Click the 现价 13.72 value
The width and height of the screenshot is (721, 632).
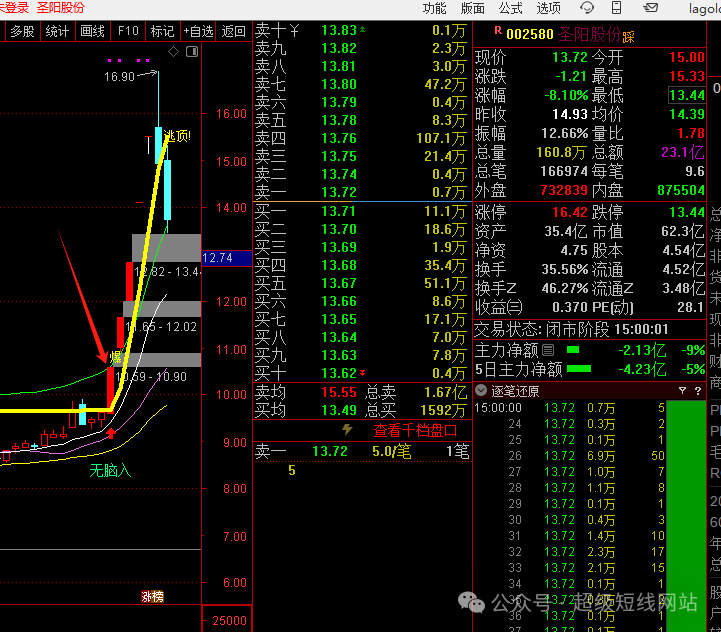[570, 57]
